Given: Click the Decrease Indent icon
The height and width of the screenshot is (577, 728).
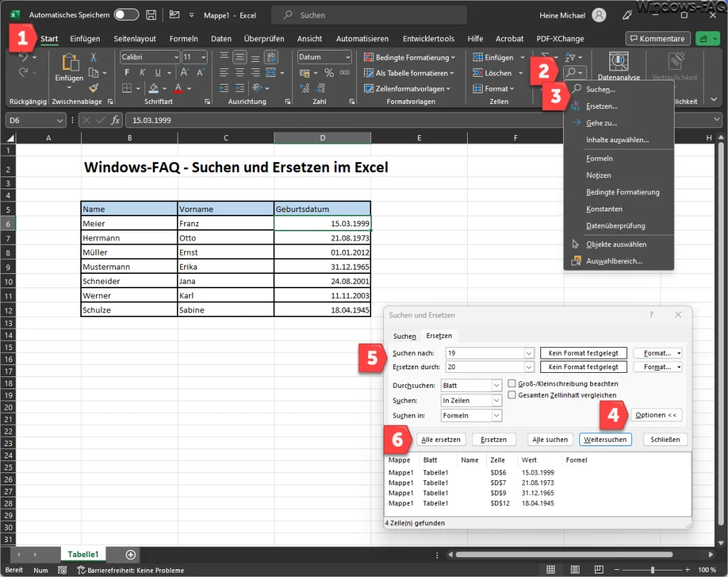Looking at the screenshot, I should [x=224, y=88].
